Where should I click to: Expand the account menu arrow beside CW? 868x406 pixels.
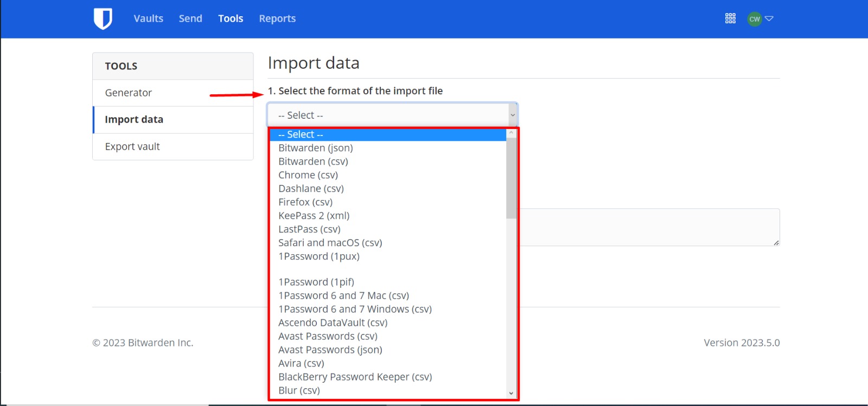click(x=769, y=19)
